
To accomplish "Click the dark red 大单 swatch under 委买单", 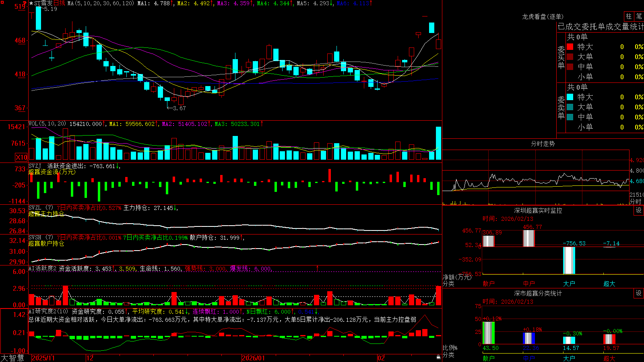I will point(570,57).
